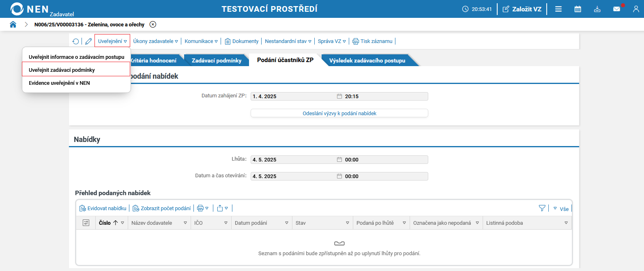The width and height of the screenshot is (644, 271).
Task: Click the filter funnel icon
Action: coord(542,208)
